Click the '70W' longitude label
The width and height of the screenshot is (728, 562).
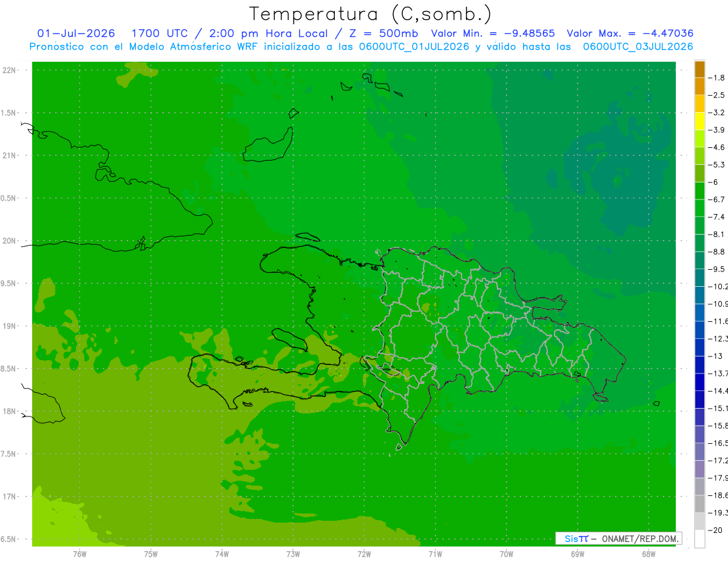click(507, 554)
